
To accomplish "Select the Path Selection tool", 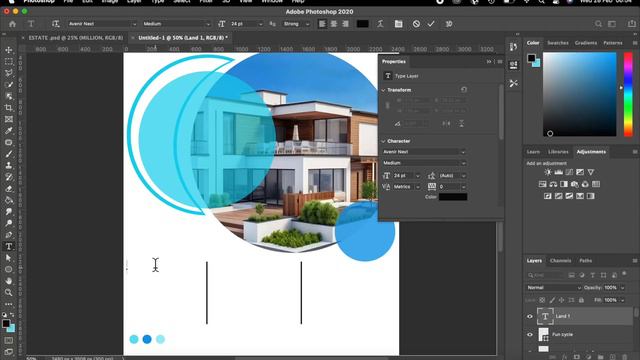I will 9,258.
